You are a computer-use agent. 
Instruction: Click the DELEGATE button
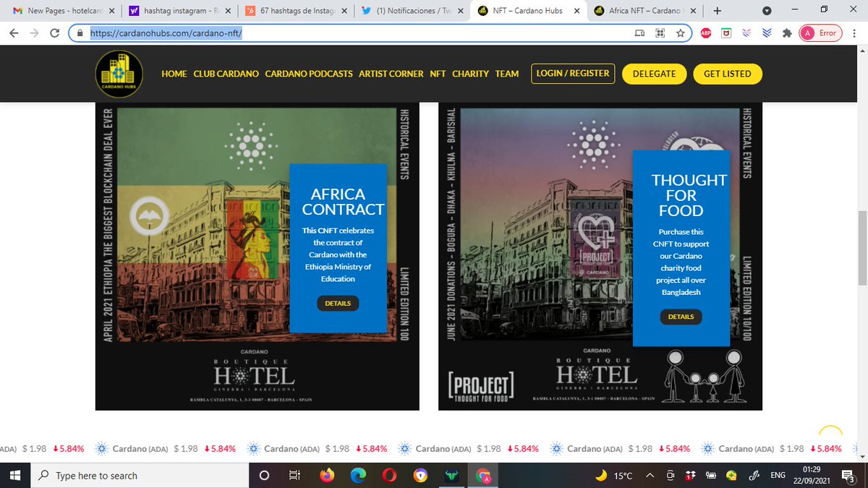tap(654, 74)
